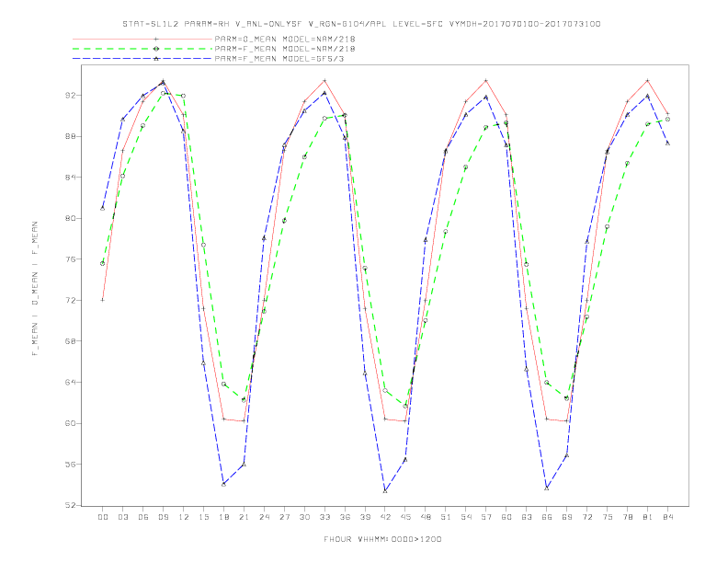
Task: Click y-axis tick label 92
Action: coord(70,96)
